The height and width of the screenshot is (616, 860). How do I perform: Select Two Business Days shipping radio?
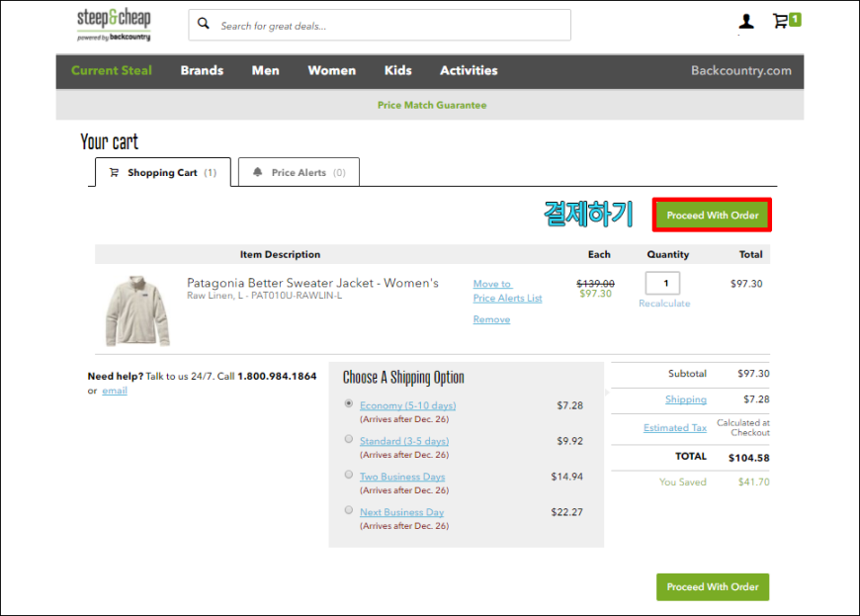coord(348,475)
